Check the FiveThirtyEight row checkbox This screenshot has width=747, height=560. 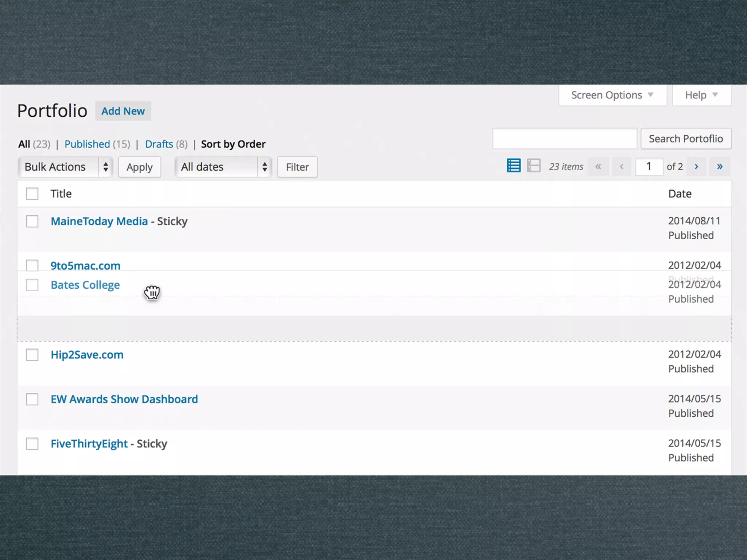[32, 444]
